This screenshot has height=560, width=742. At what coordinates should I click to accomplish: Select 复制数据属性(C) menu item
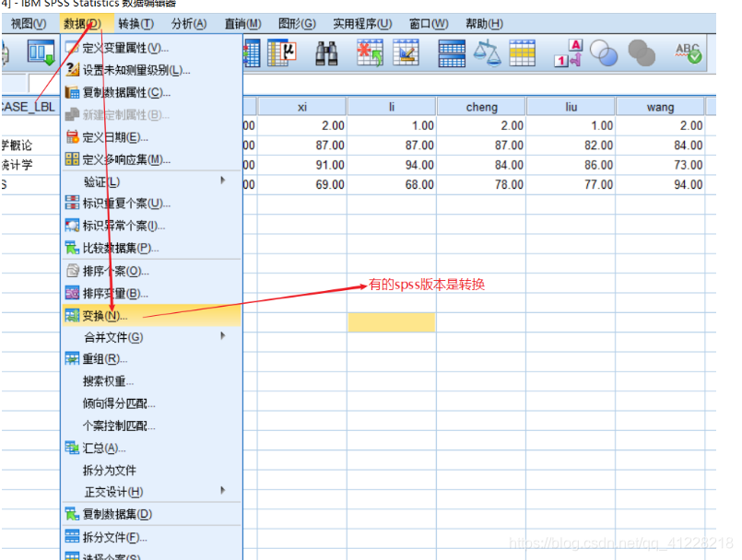151,92
